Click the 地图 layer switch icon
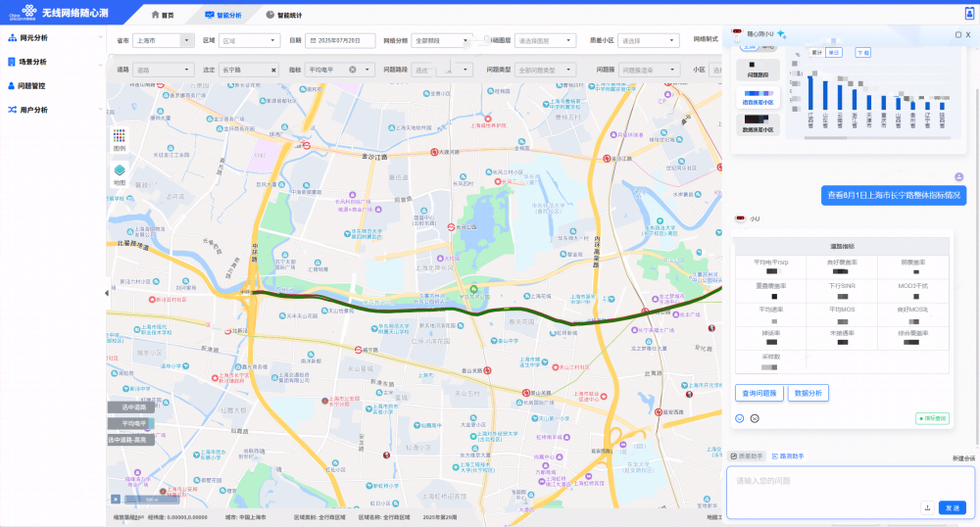Screen dimensions: 980x527 [x=120, y=174]
